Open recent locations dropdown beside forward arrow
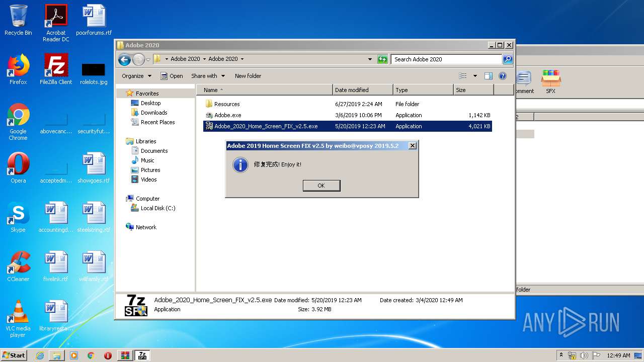The width and height of the screenshot is (644, 362). point(148,59)
